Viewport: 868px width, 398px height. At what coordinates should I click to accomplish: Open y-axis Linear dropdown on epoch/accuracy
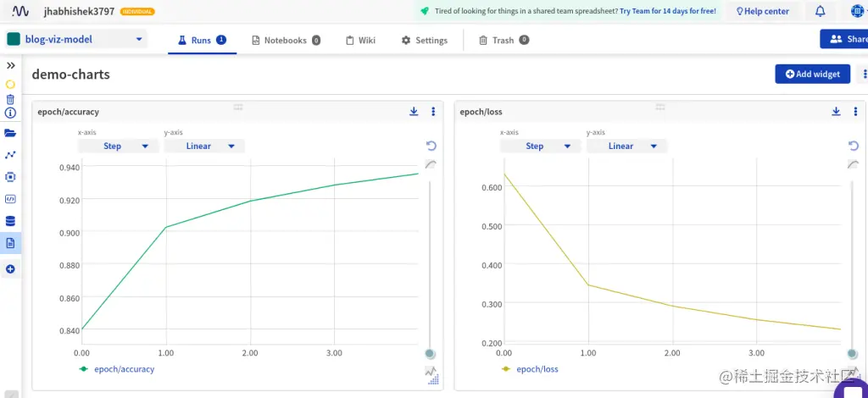204,146
